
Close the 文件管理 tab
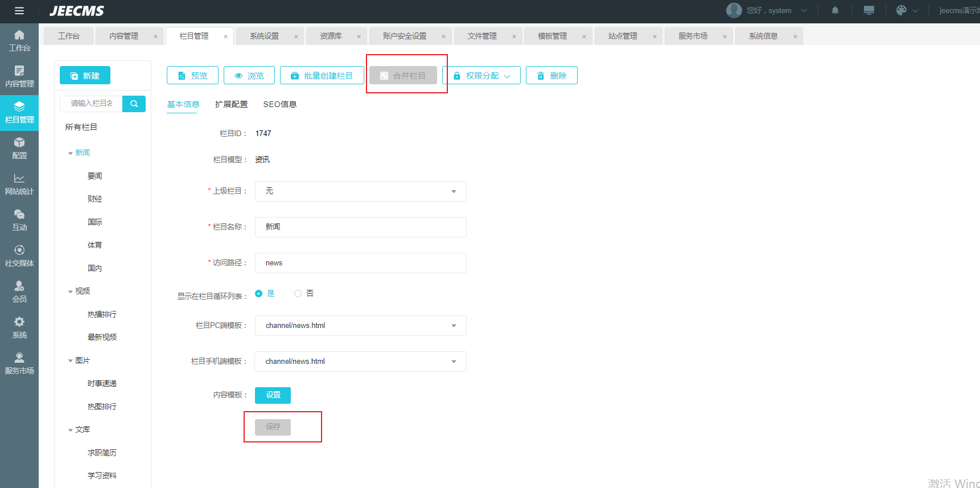pos(514,36)
